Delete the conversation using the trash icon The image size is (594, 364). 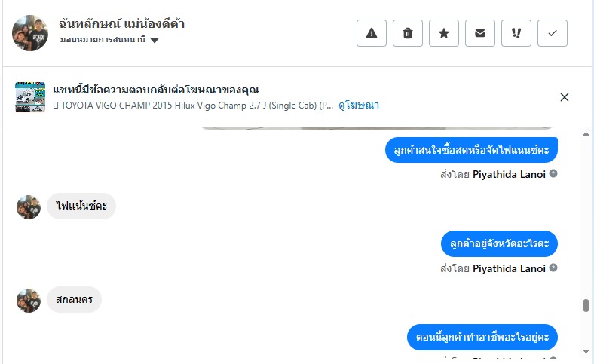(408, 33)
